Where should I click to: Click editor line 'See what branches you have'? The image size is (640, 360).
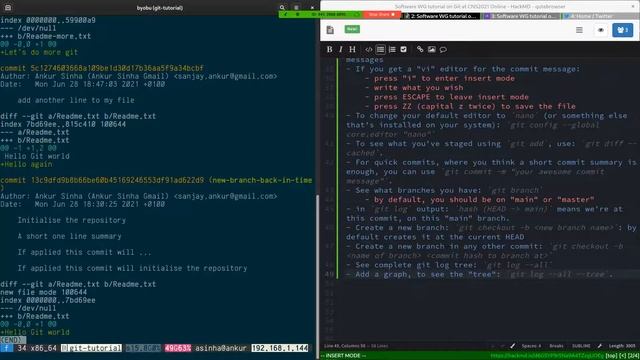[x=444, y=190]
